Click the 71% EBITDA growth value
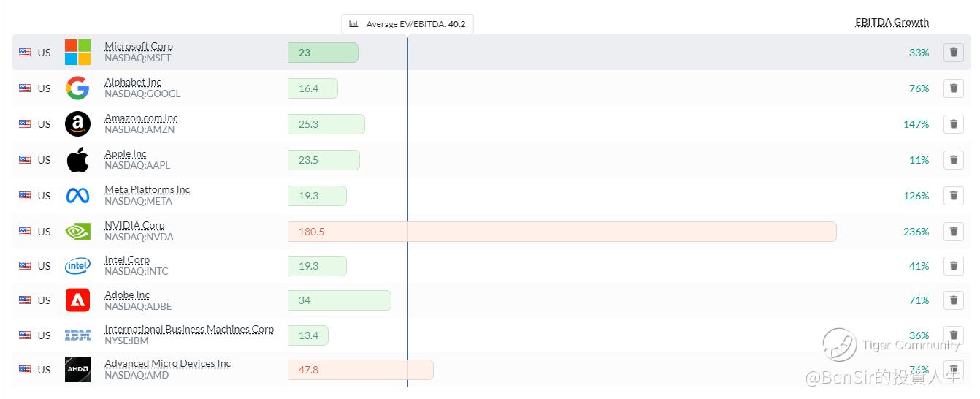This screenshot has height=399, width=980. pos(919,300)
